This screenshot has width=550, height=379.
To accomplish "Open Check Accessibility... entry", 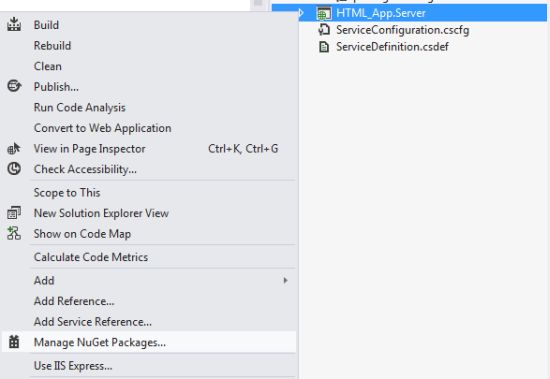I will (149, 169).
